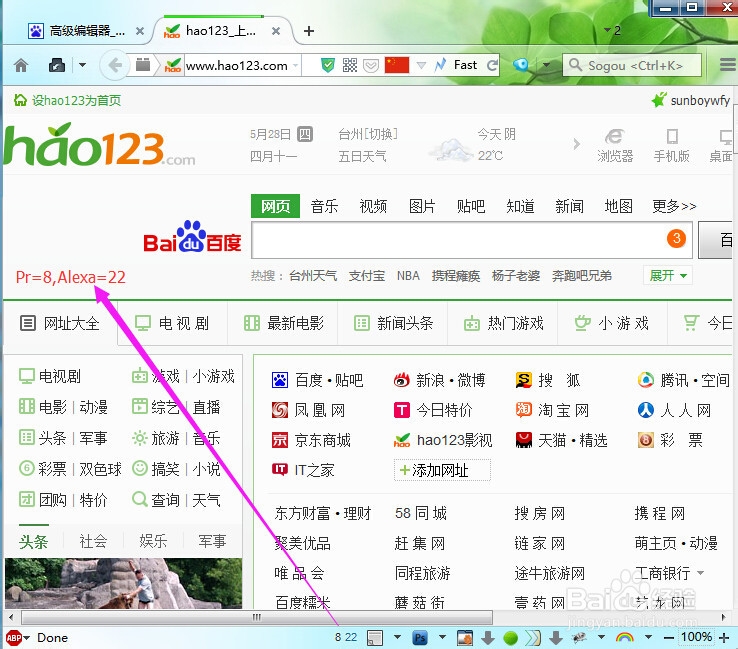Click the sunboywfy username
The height and width of the screenshot is (649, 738).
(x=700, y=100)
